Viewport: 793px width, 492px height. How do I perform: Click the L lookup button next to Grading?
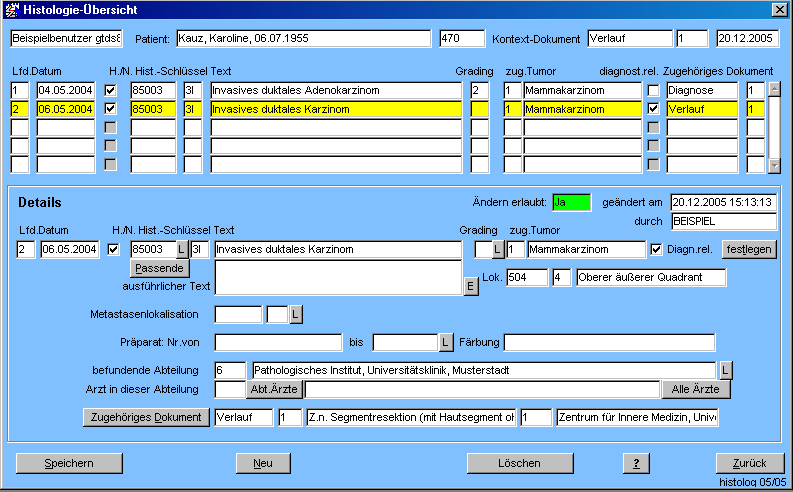[497, 249]
